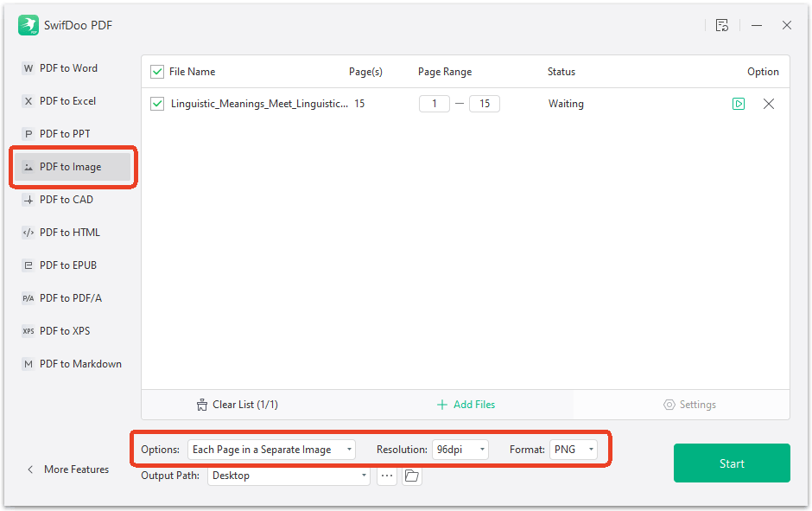Screen dimensions: 812x511
Task: Open the Resolution dropdown showing 96dpi
Action: [460, 450]
